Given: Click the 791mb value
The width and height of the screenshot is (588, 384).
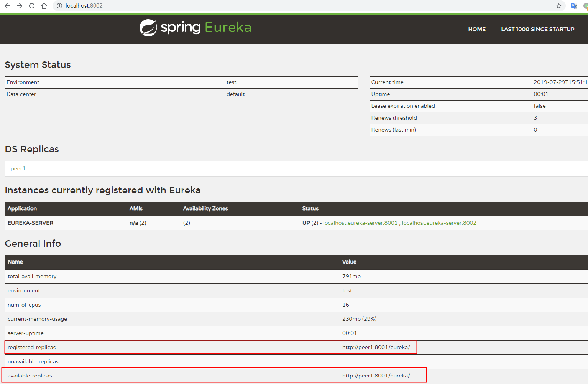Looking at the screenshot, I should 351,276.
